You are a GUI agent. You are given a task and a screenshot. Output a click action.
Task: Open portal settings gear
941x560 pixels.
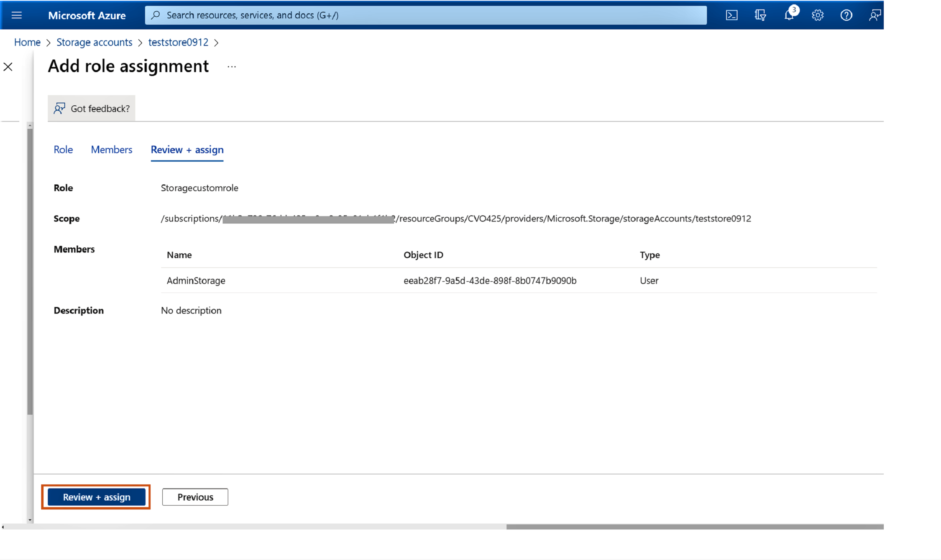(x=818, y=15)
